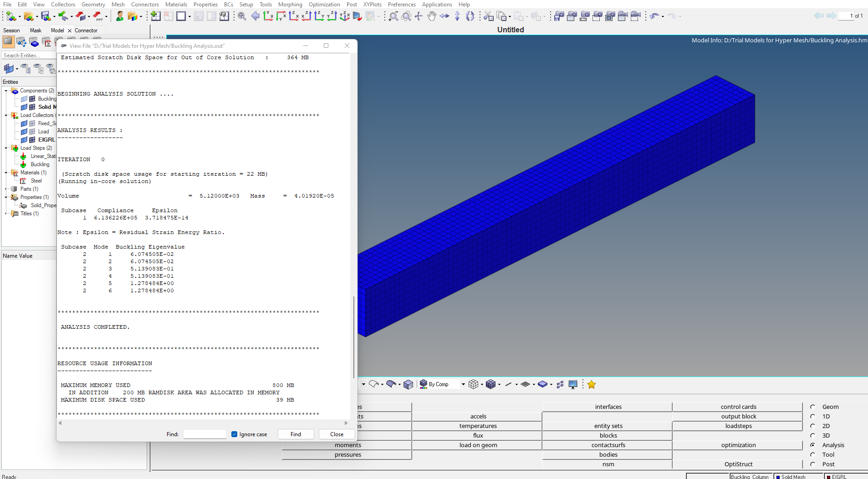Click the screen capture monitor icon
The width and height of the screenshot is (868, 479).
pyautogui.click(x=573, y=384)
